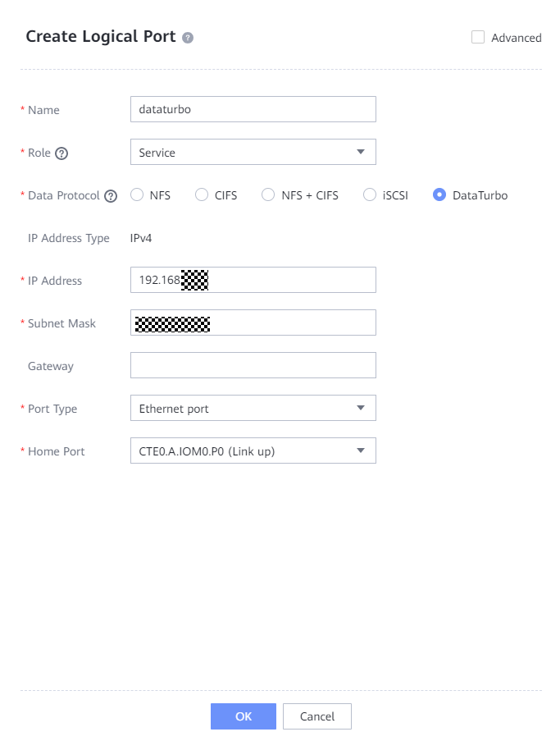Enable the Advanced checkbox
The height and width of the screenshot is (741, 560).
[x=478, y=37]
